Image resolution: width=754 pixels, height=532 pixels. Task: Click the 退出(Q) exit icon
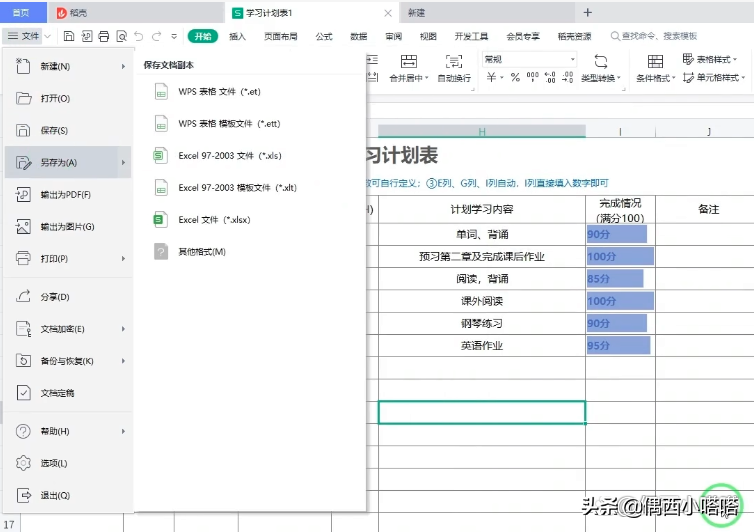click(24, 495)
